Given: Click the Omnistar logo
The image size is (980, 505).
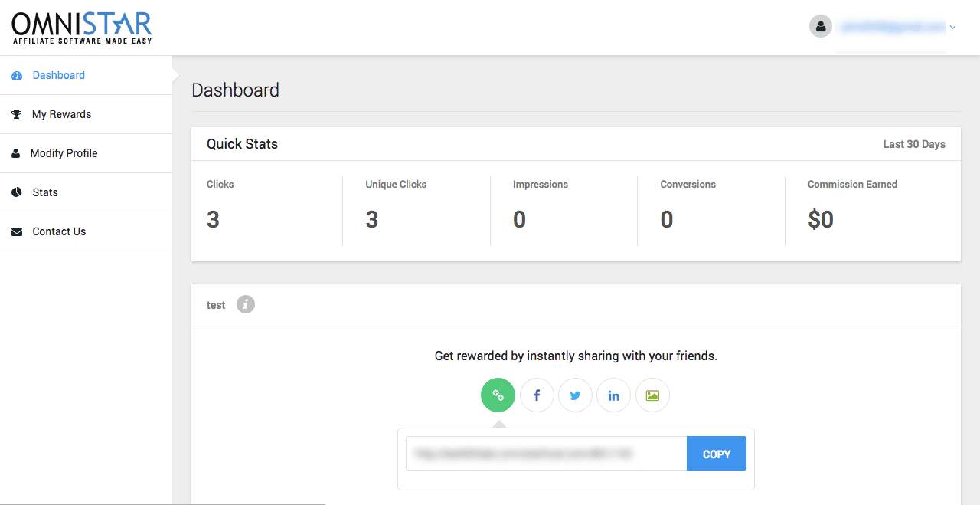Looking at the screenshot, I should coord(82,28).
